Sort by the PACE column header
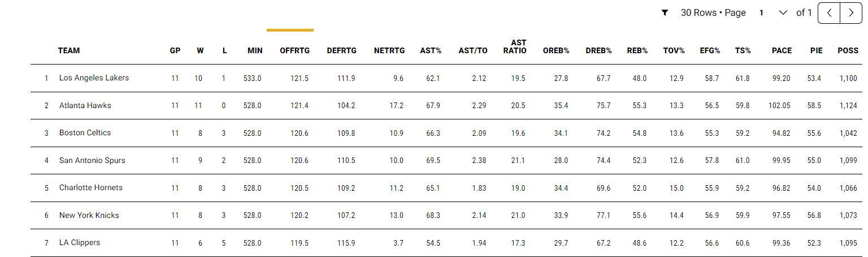 782,50
